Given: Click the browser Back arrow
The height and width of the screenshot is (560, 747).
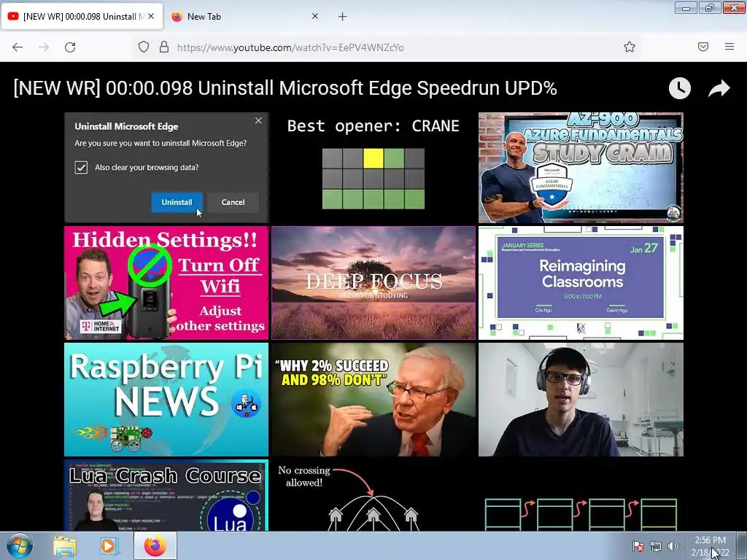Looking at the screenshot, I should 18,47.
